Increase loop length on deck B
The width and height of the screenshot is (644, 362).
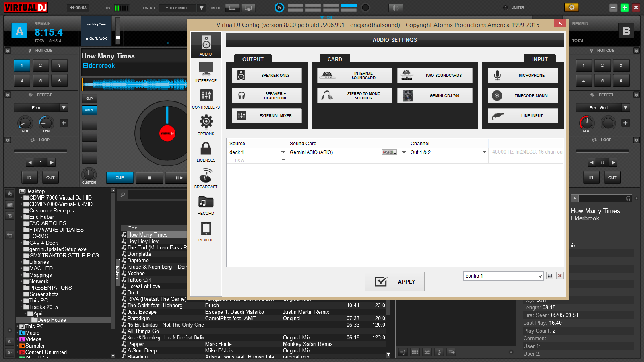click(613, 162)
